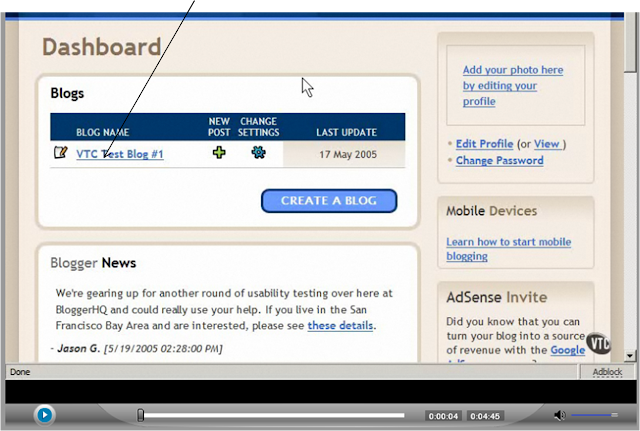This screenshot has height=431, width=640.
Task: Click the Google link in AdSense Invite
Action: [568, 350]
